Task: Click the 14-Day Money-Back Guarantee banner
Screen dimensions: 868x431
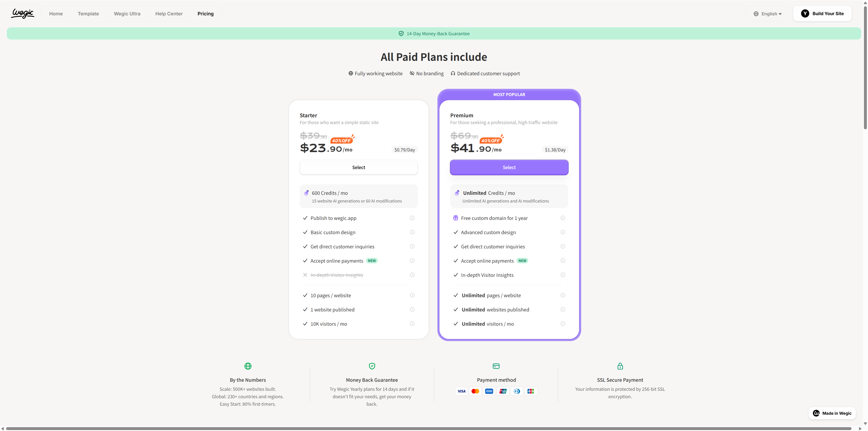Action: (x=434, y=34)
